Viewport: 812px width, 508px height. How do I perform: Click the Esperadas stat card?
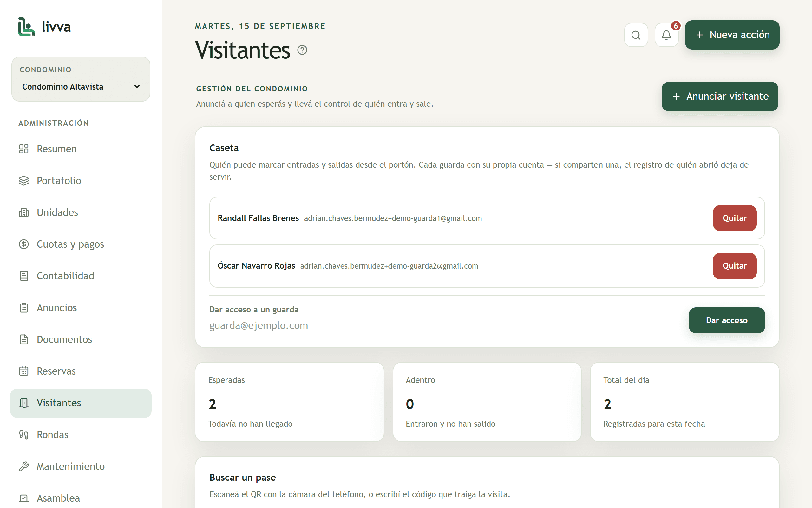pyautogui.click(x=289, y=402)
